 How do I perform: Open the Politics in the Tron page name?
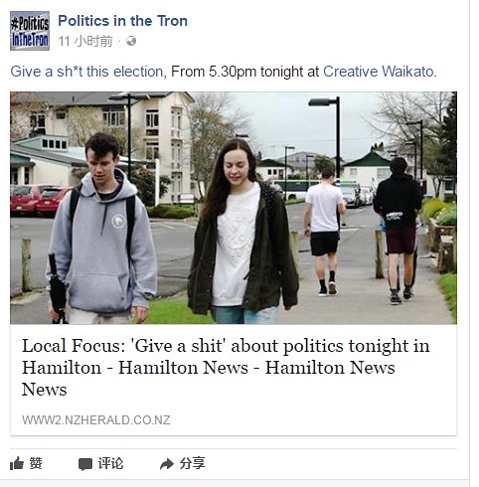pos(123,21)
